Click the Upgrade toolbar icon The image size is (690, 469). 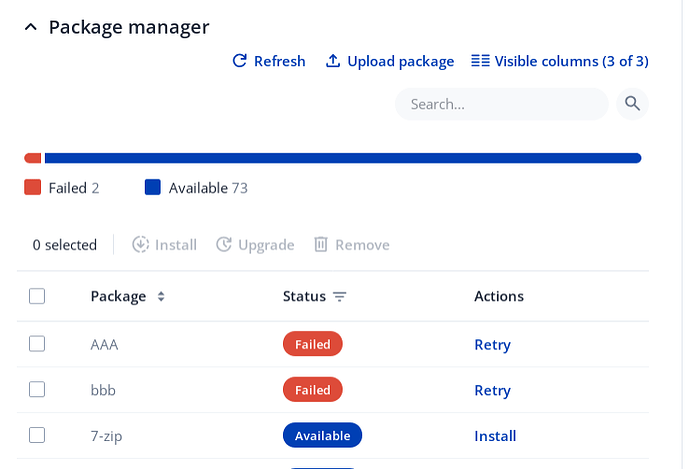224,245
